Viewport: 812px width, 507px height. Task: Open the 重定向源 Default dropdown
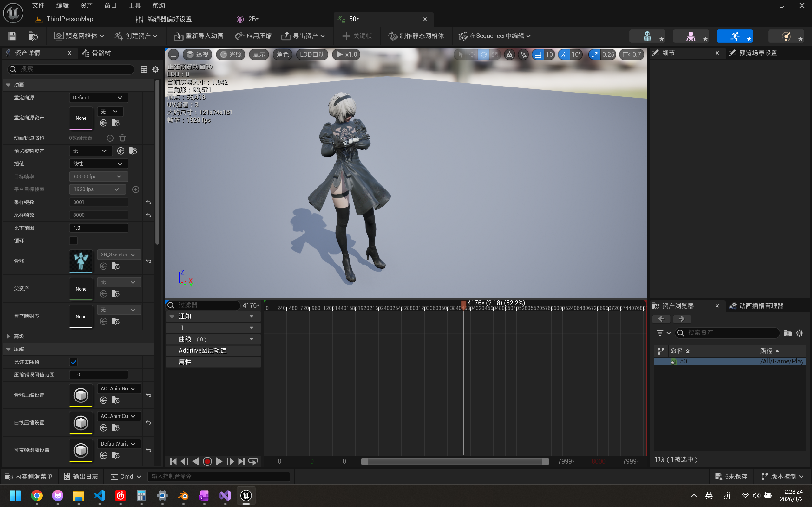[98, 98]
